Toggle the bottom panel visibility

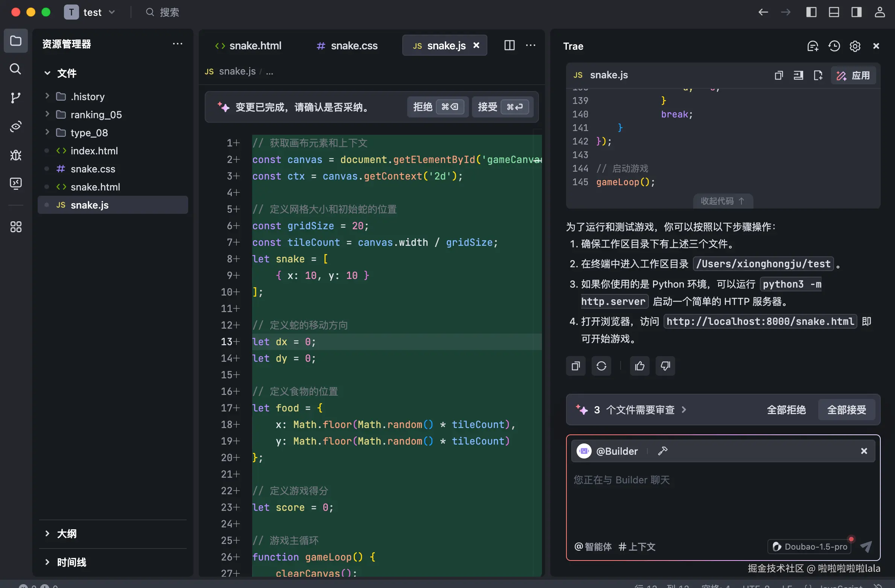coord(834,12)
